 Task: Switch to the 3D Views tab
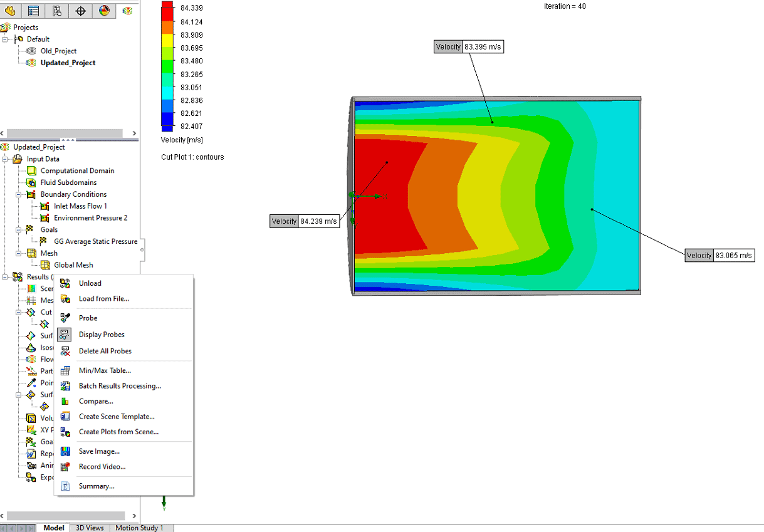click(x=90, y=528)
